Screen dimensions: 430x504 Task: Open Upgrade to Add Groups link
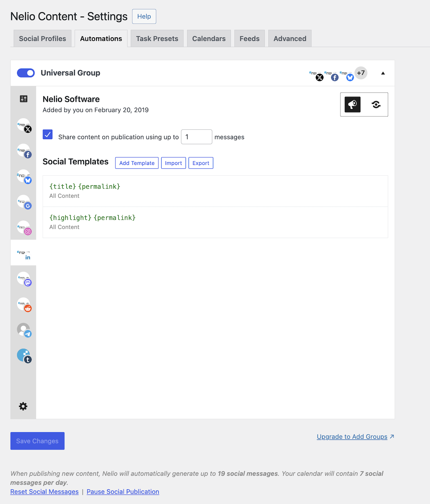(x=355, y=437)
